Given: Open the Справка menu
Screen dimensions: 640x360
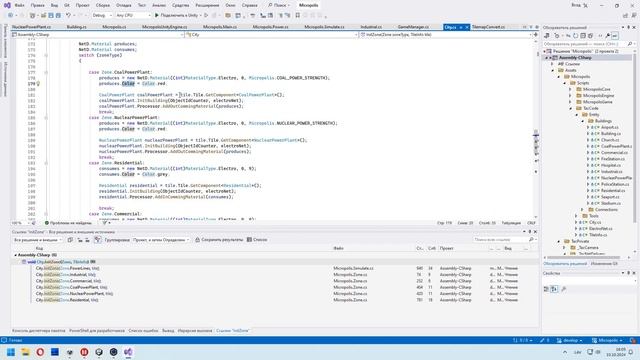Looking at the screenshot, I should (x=249, y=5).
